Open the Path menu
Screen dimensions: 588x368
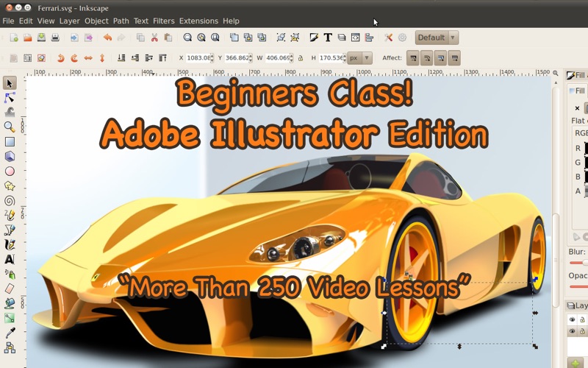[x=121, y=21]
